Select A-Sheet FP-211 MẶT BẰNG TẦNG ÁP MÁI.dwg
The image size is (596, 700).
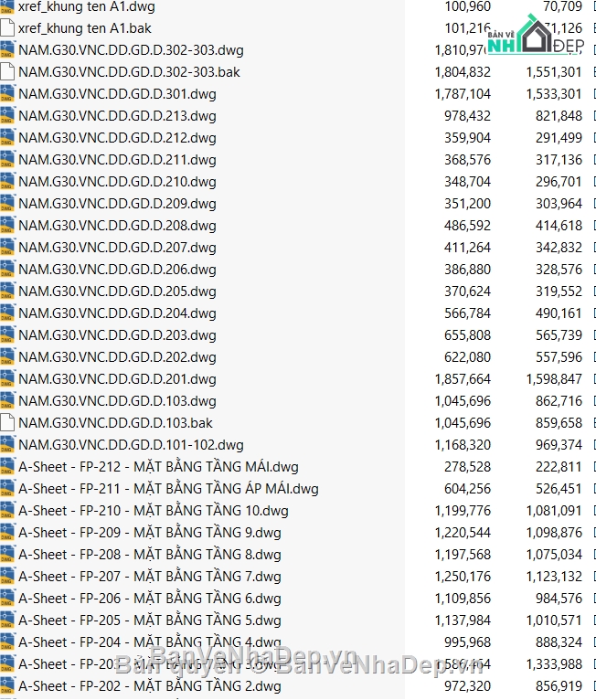(168, 488)
